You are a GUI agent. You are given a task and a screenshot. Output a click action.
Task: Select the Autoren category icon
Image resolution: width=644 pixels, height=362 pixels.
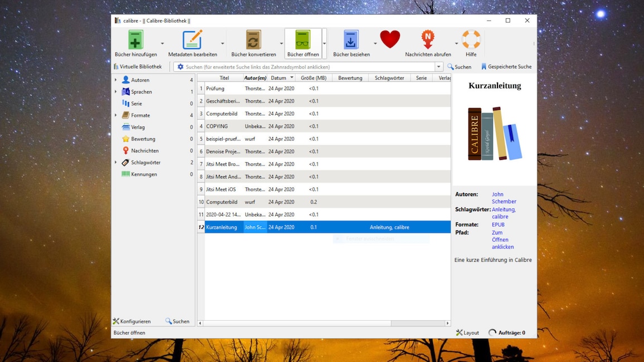pyautogui.click(x=126, y=80)
